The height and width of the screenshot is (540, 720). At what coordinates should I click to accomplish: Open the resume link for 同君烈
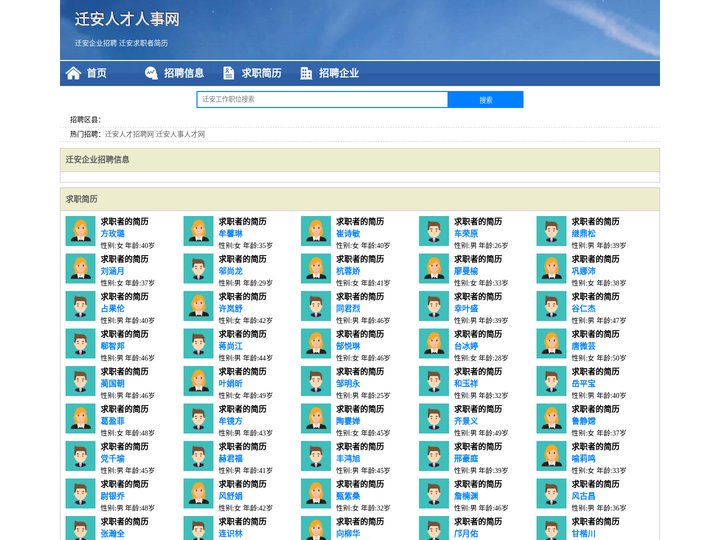pyautogui.click(x=348, y=309)
